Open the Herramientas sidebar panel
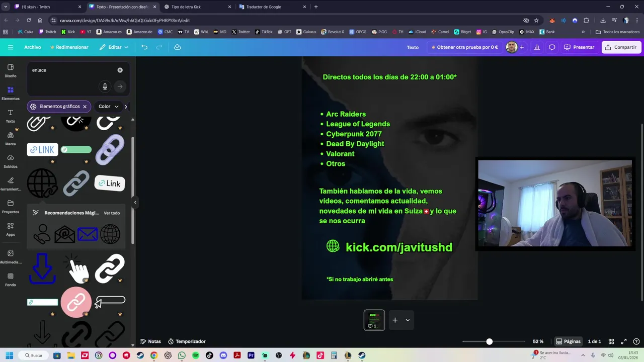The height and width of the screenshot is (362, 644). click(x=10, y=184)
